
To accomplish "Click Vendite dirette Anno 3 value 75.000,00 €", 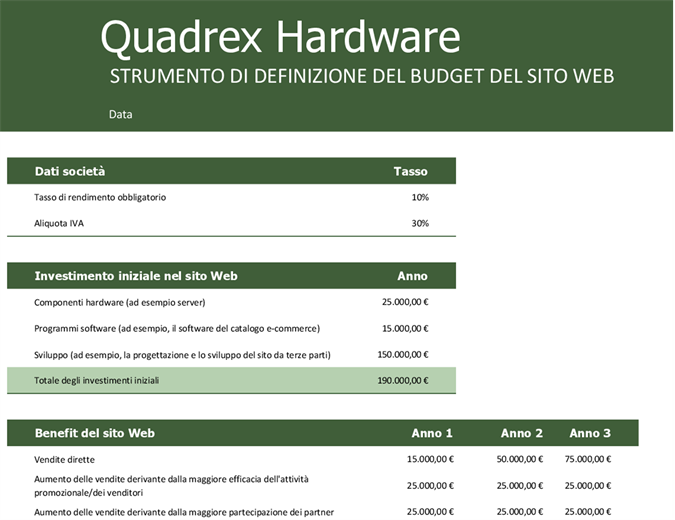I will 588,459.
